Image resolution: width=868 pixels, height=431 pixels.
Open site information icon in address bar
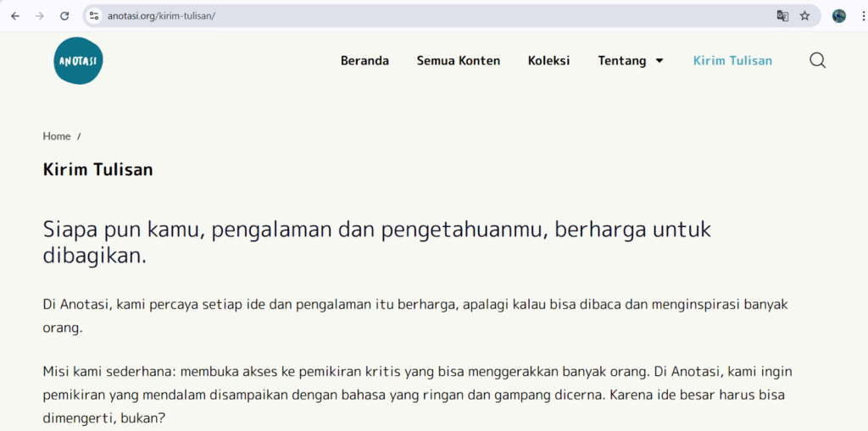[x=94, y=16]
